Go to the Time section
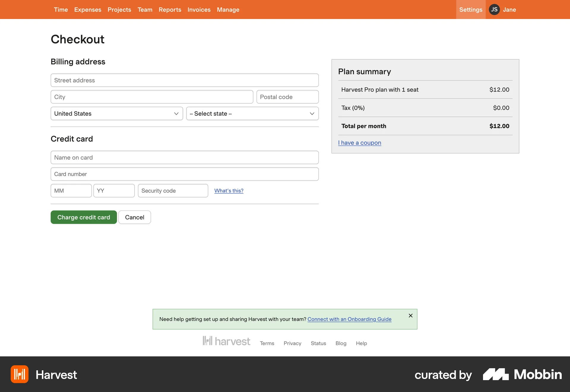 61,10
